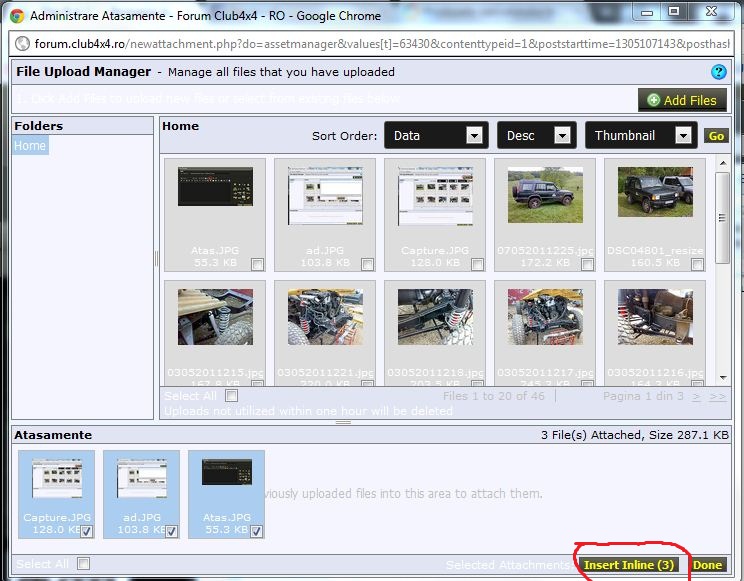The image size is (744, 581).
Task: Jump to last page with >> link
Action: pyautogui.click(x=717, y=396)
